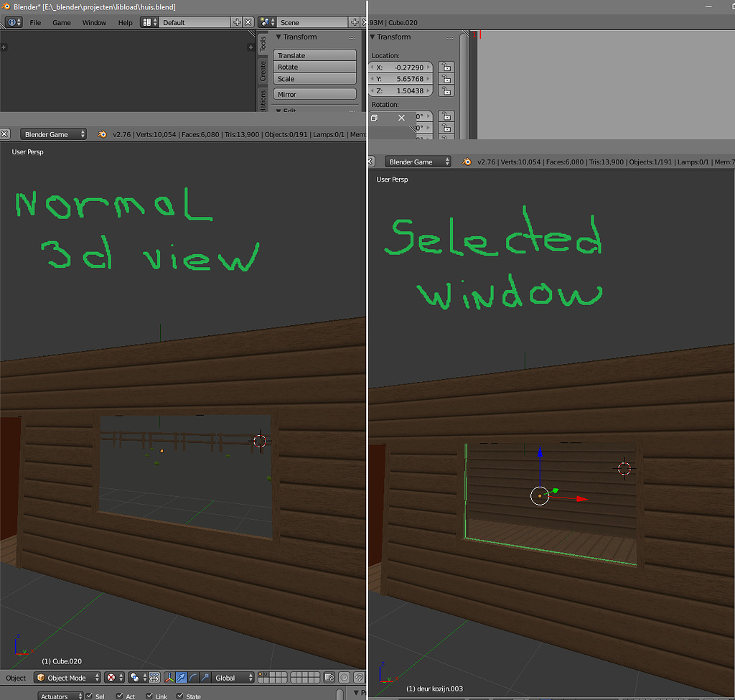Open the Actuators dropdown in logic editor

click(x=60, y=696)
